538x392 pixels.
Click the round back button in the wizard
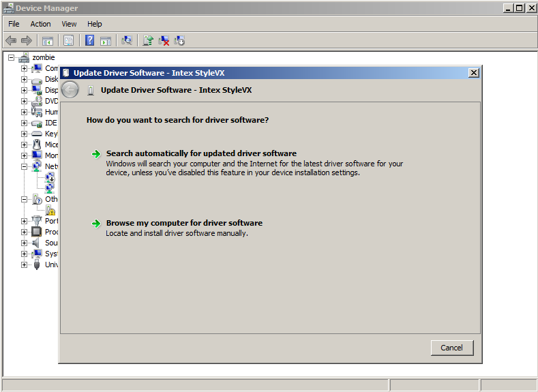[70, 90]
